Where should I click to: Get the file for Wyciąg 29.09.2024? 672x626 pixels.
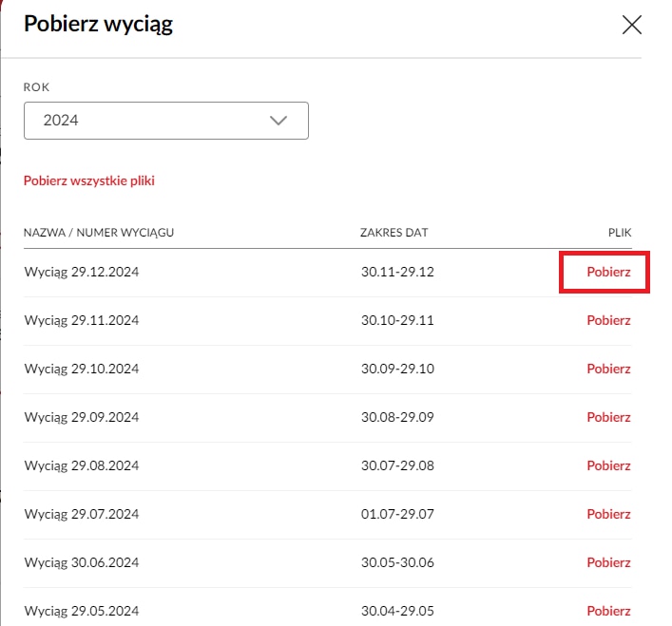point(608,417)
